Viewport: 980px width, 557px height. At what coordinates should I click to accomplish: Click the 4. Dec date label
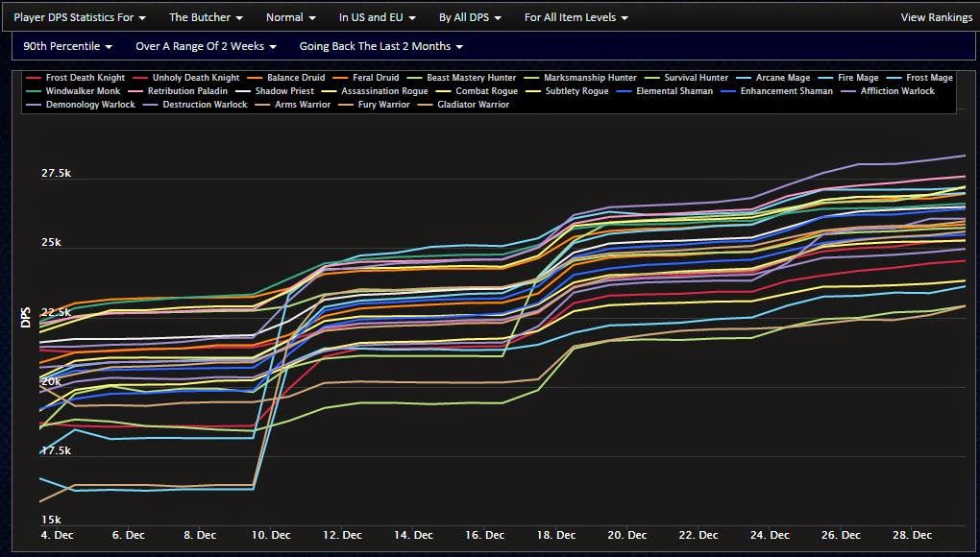[x=57, y=535]
